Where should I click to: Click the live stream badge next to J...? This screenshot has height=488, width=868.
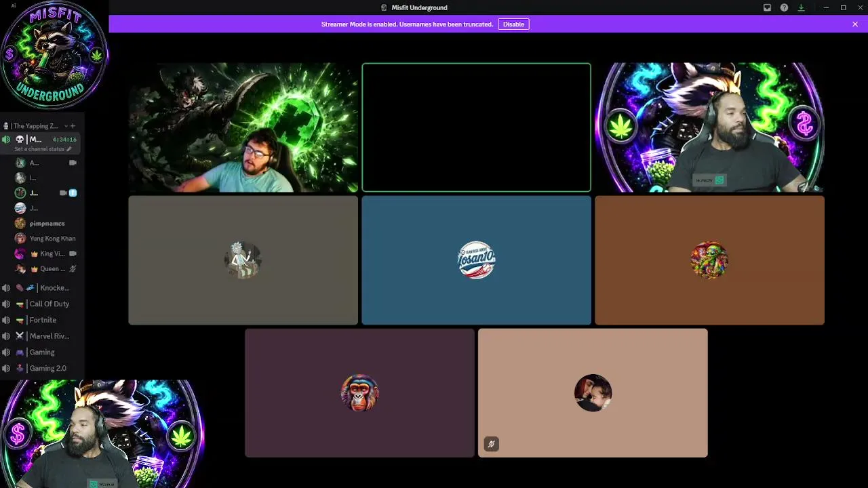(x=73, y=193)
